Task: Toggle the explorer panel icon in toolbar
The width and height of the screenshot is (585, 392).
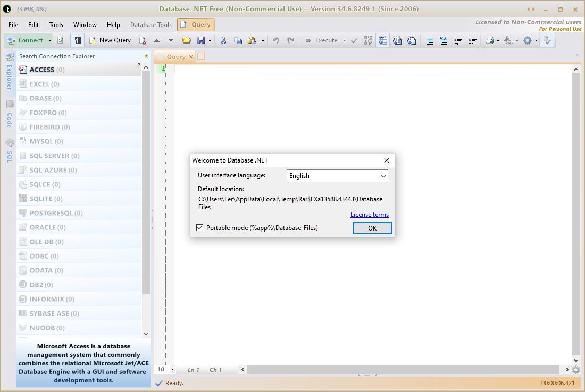Action: tap(78, 40)
